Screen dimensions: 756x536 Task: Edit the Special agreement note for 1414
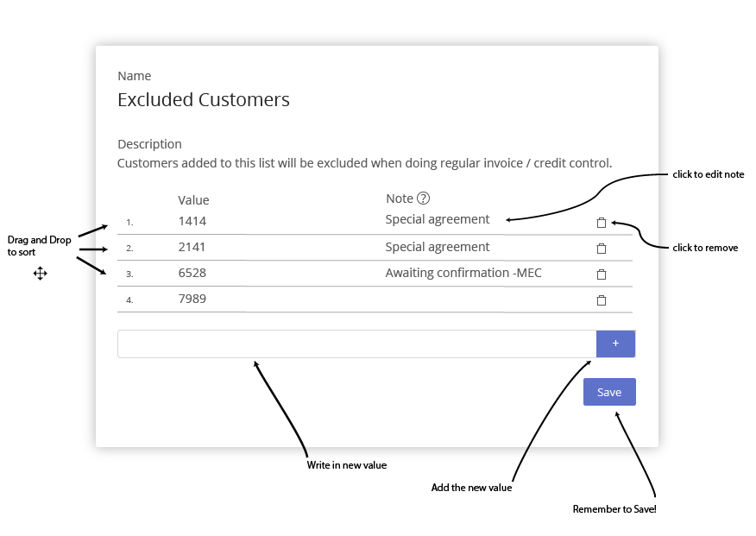click(x=438, y=219)
